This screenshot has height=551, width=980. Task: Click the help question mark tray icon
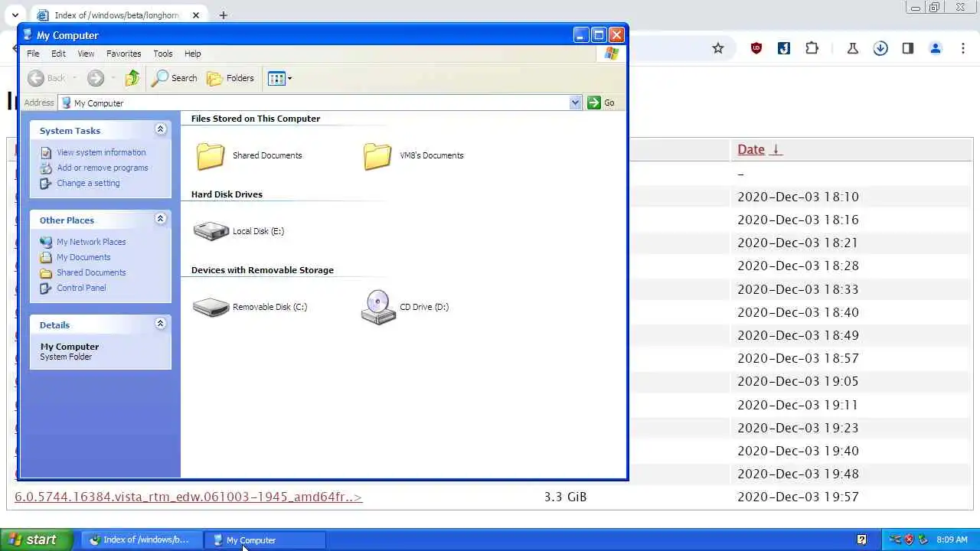click(861, 540)
